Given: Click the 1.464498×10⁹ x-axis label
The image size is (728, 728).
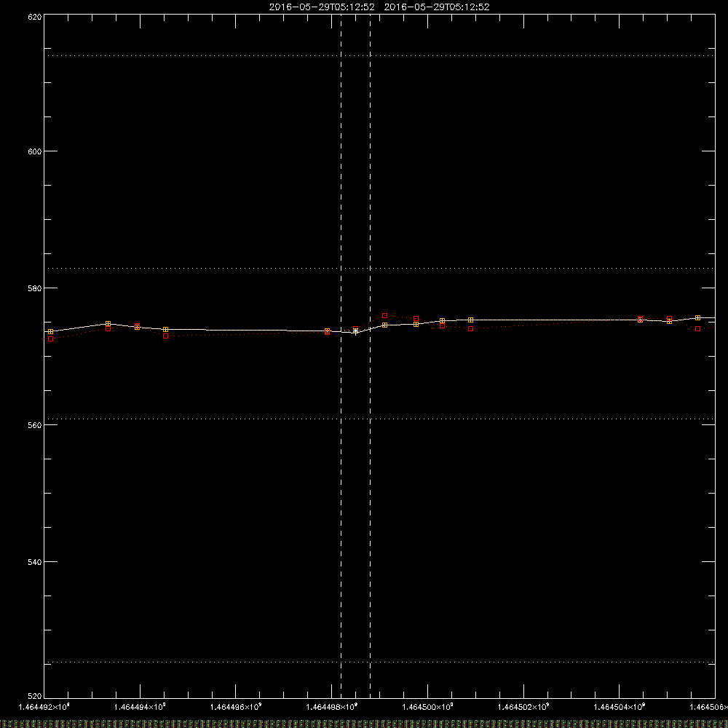Looking at the screenshot, I should 332,707.
